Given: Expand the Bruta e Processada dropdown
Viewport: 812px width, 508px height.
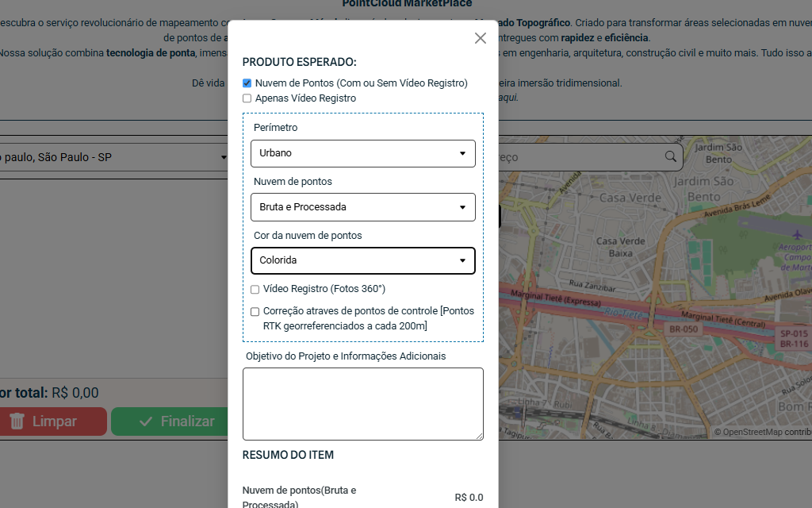Looking at the screenshot, I should pos(362,207).
